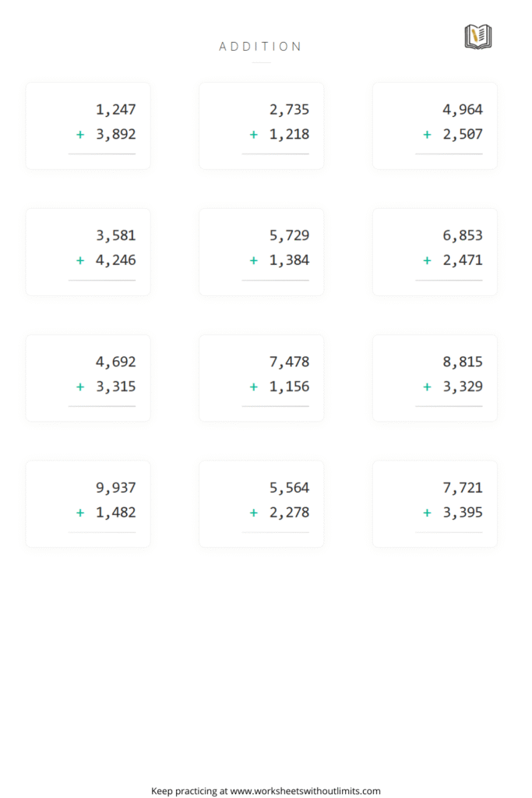Click the answer line under 7,721 + 3,395
Viewport: 532px width, 798px height.
coord(449,532)
